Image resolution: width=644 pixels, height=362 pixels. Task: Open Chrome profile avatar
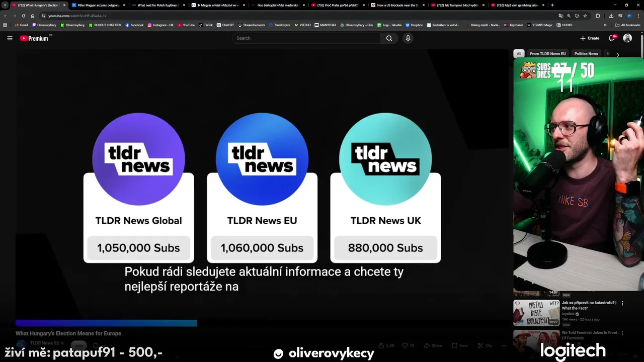coord(629,16)
